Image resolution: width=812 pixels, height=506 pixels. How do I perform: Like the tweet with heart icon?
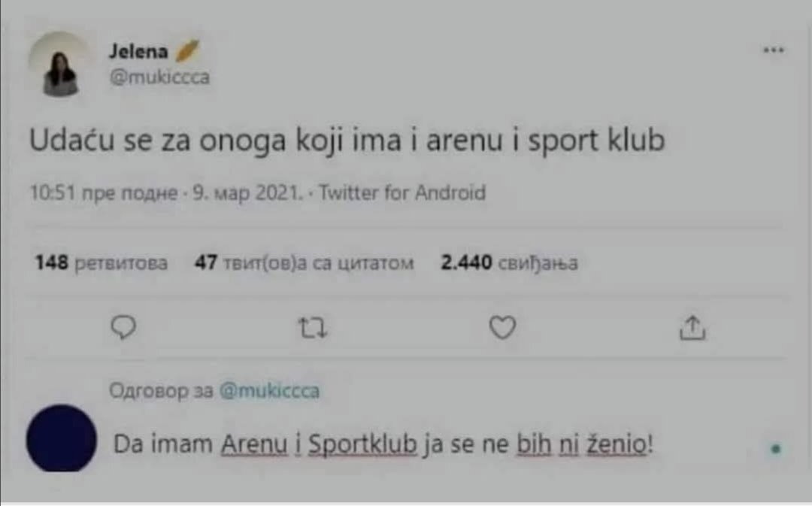tap(503, 327)
